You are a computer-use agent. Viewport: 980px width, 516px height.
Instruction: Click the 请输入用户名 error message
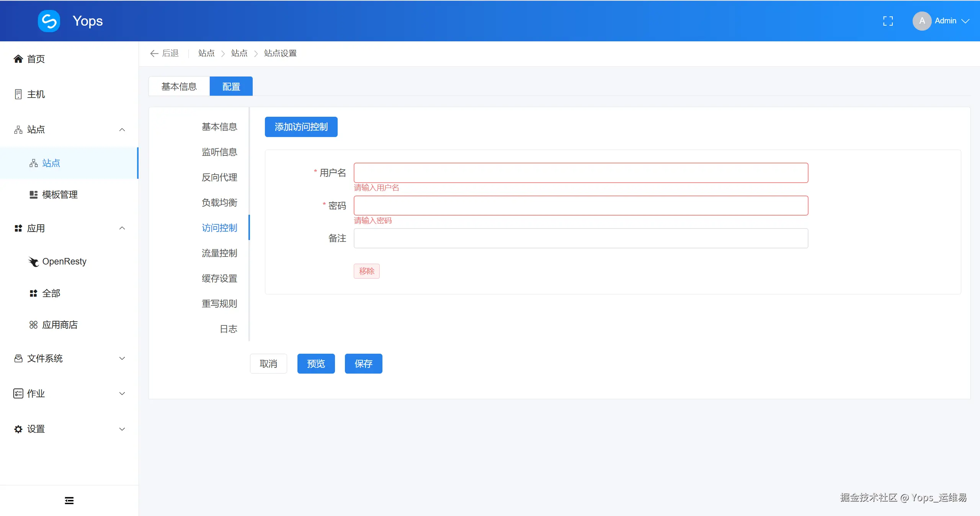click(376, 188)
